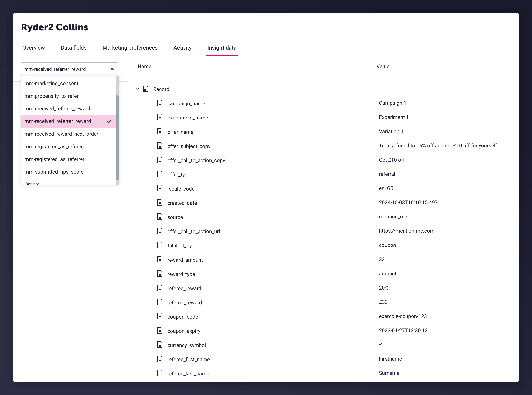Viewport: 532px width, 395px height.
Task: Click the dropdown list scrollbar thumb
Action: tap(117, 137)
